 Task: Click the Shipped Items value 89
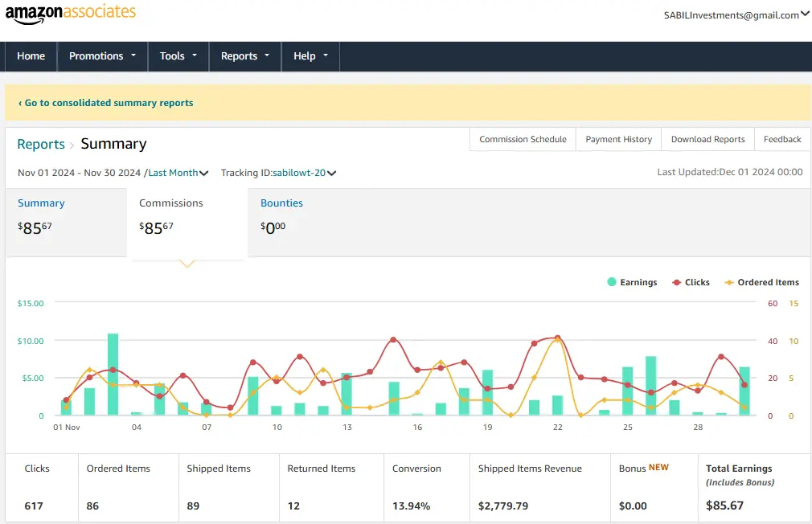tap(193, 506)
